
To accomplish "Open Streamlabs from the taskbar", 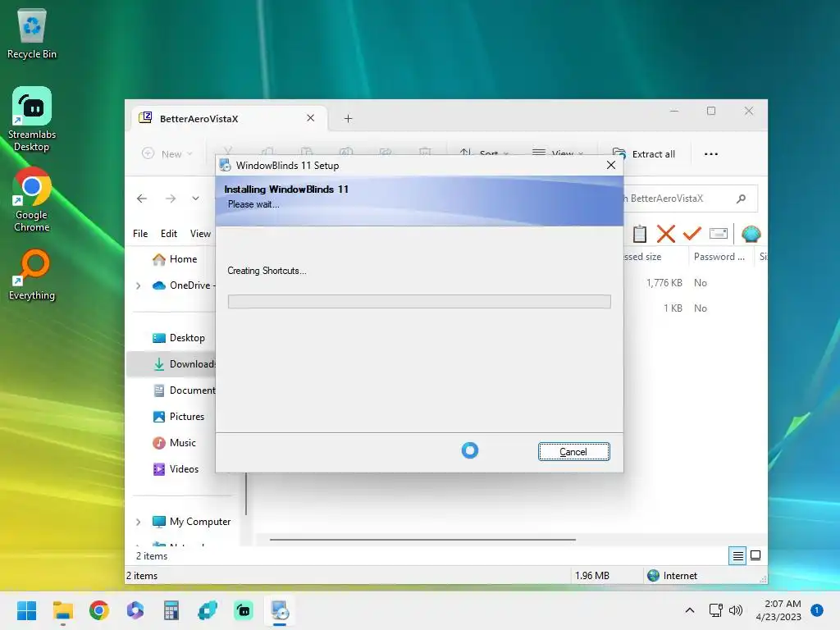I will 243,610.
